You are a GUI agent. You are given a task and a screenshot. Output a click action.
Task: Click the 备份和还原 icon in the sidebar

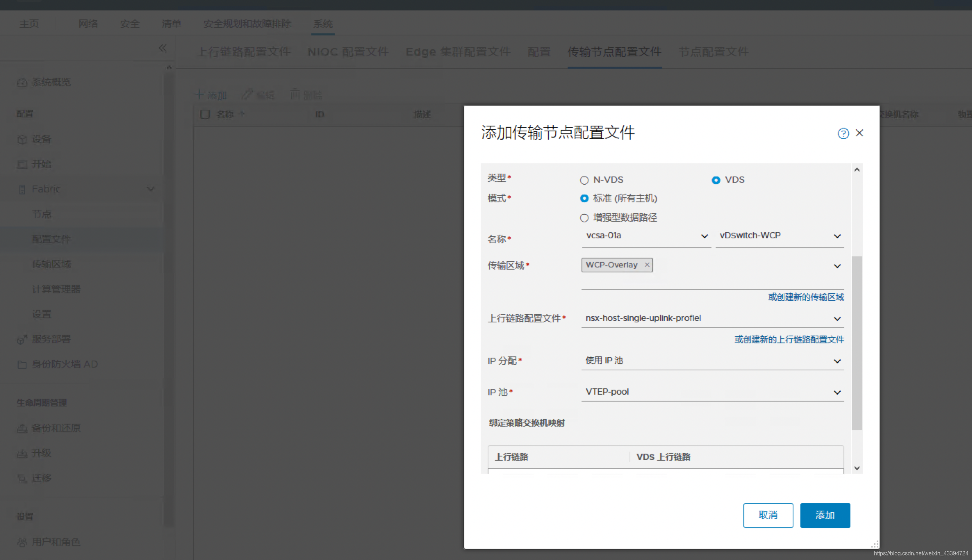(x=22, y=428)
